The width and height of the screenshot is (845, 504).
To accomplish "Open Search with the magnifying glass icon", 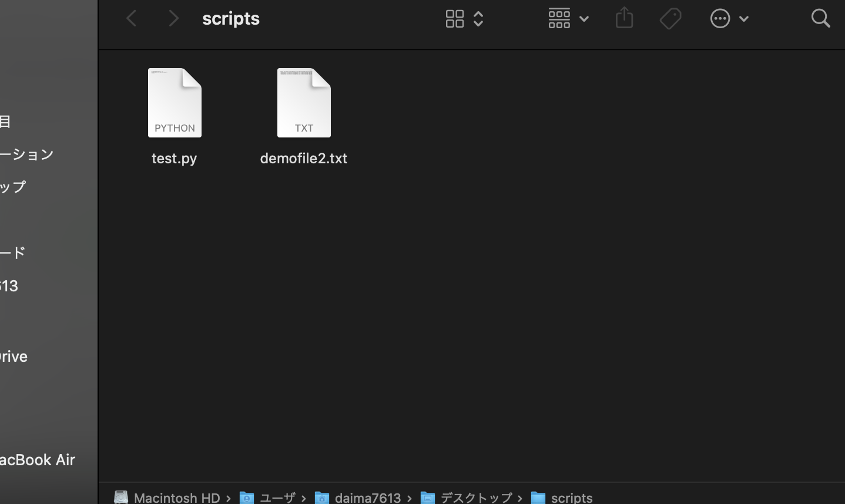I will click(x=820, y=18).
